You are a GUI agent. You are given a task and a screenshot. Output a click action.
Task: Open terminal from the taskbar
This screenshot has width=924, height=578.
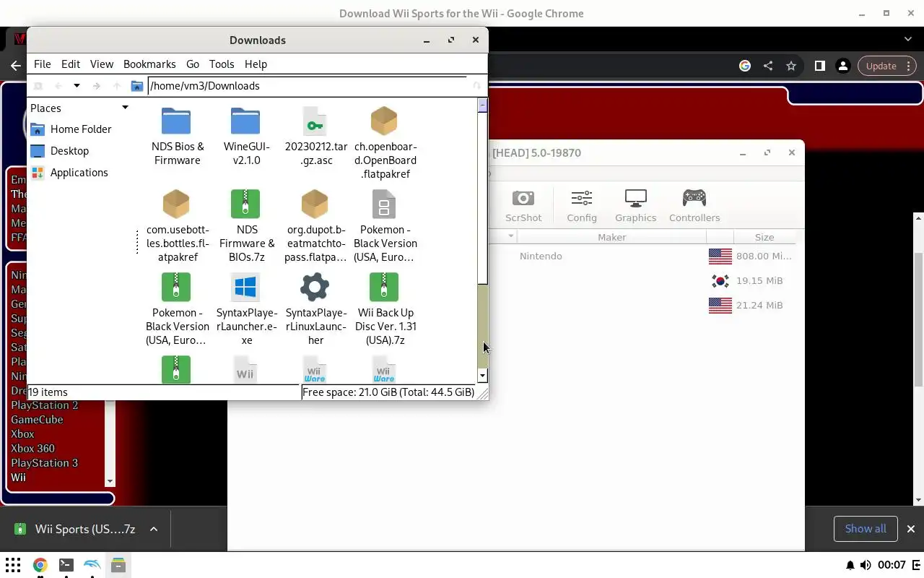(66, 565)
